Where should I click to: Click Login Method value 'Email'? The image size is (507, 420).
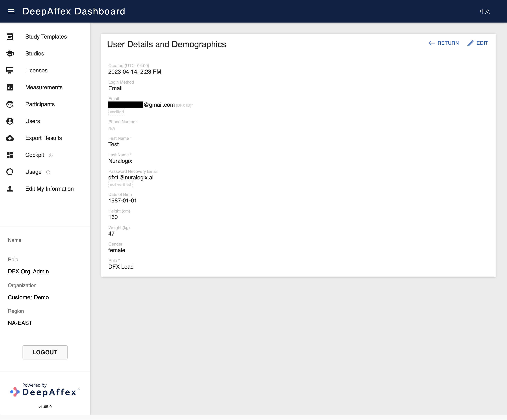pos(115,88)
